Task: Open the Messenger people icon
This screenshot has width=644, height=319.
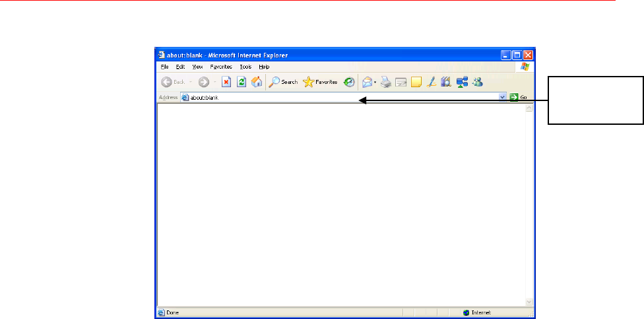Action: 477,82
